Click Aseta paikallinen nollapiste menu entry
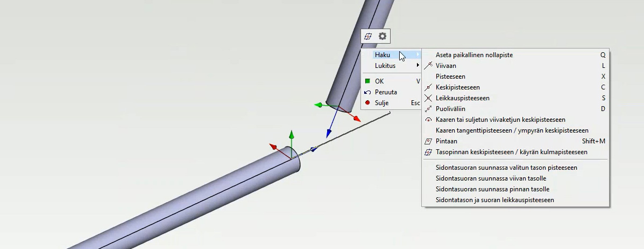644x249 pixels. pyautogui.click(x=474, y=55)
